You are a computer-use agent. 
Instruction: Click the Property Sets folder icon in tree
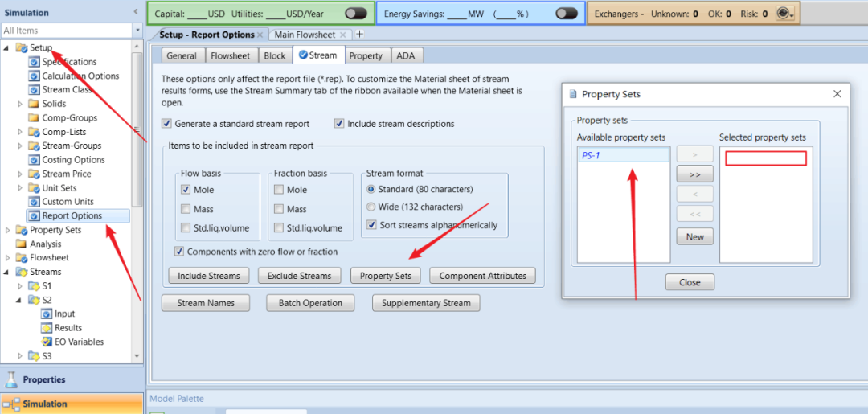point(22,230)
